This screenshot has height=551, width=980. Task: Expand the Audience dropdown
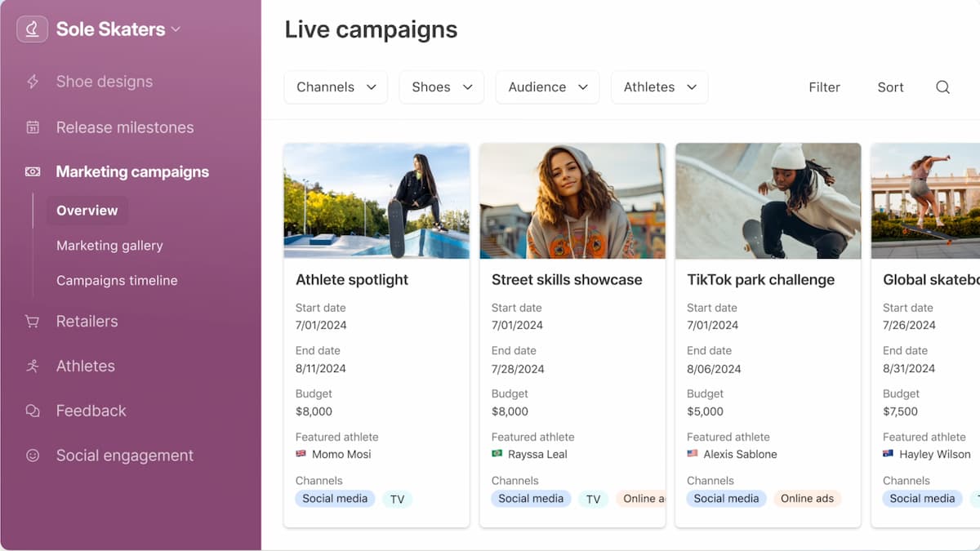pos(547,87)
